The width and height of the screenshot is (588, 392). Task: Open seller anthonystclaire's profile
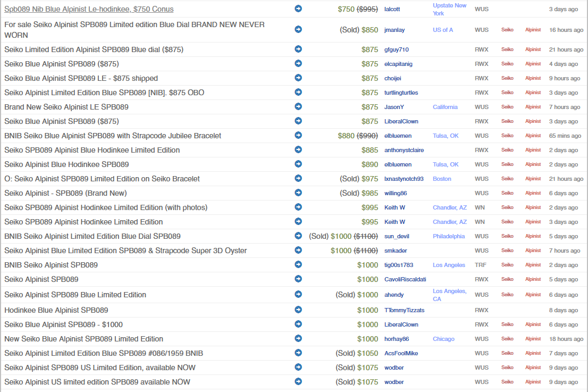coord(404,150)
